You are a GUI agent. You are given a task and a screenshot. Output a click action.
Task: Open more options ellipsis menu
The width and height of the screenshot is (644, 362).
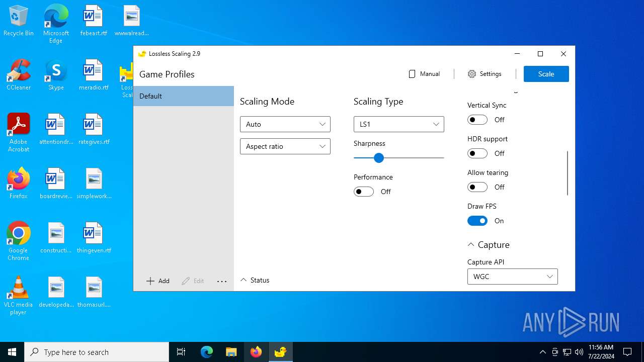coord(222,282)
